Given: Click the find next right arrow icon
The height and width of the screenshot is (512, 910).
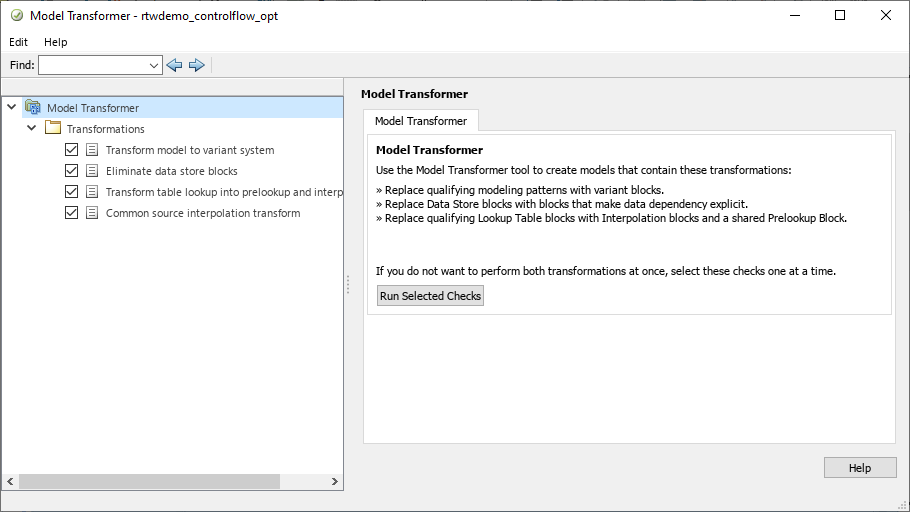Looking at the screenshot, I should tap(197, 65).
